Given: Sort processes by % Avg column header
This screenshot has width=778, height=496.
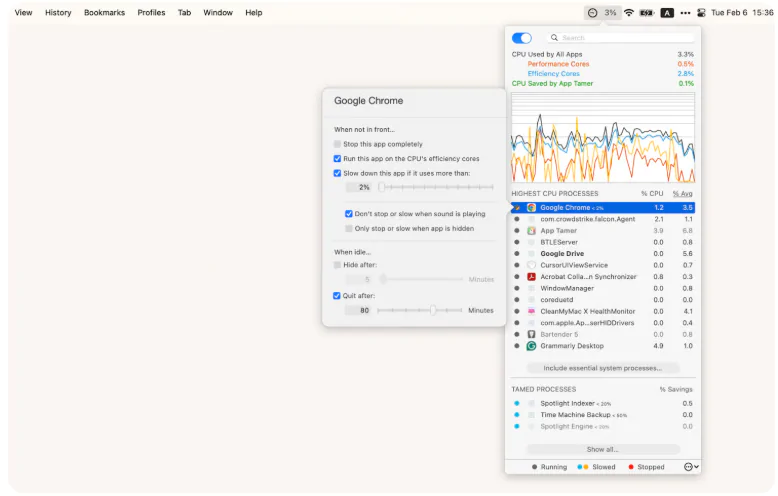Looking at the screenshot, I should [x=682, y=193].
